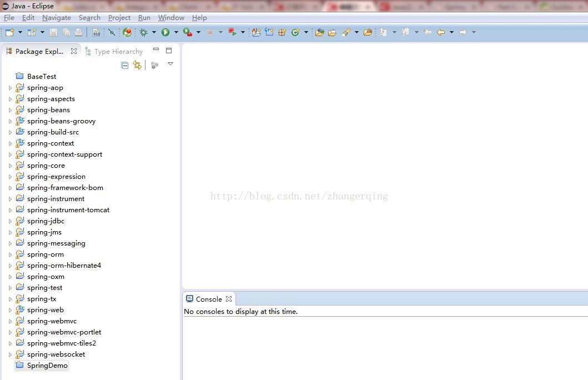Click the Search flashlight icon
The image size is (588, 380).
point(346,32)
